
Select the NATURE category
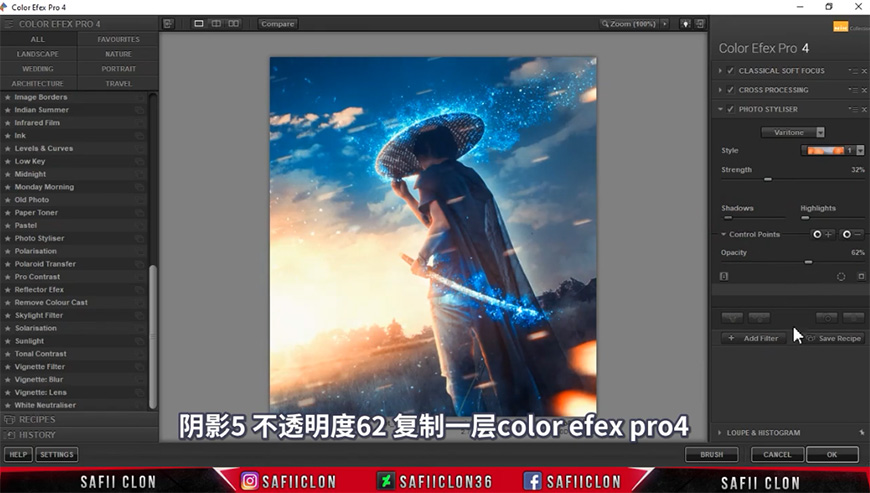point(118,54)
